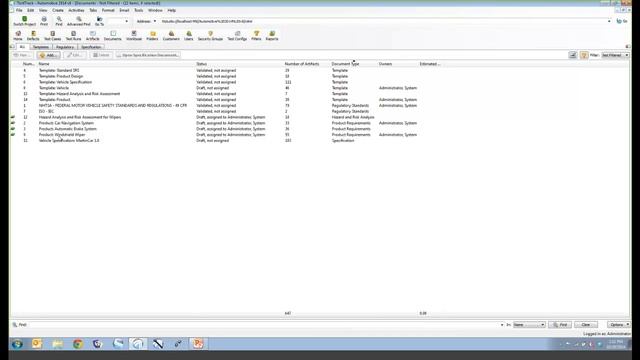Open PowerPoint from the taskbar
640x360 pixels.
pyautogui.click(x=198, y=344)
